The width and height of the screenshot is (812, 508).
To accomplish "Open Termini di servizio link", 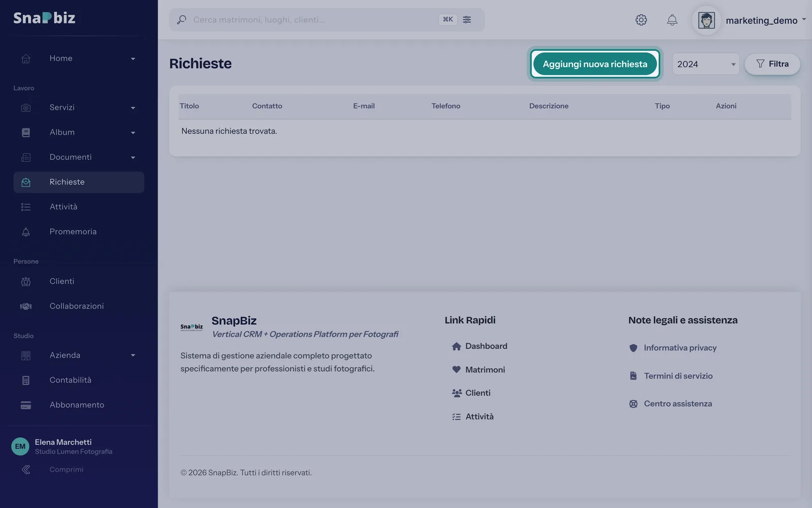I will pos(671,376).
